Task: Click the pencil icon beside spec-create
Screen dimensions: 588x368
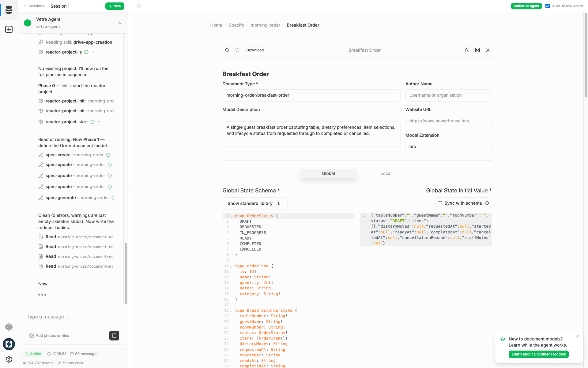Action: pyautogui.click(x=41, y=155)
